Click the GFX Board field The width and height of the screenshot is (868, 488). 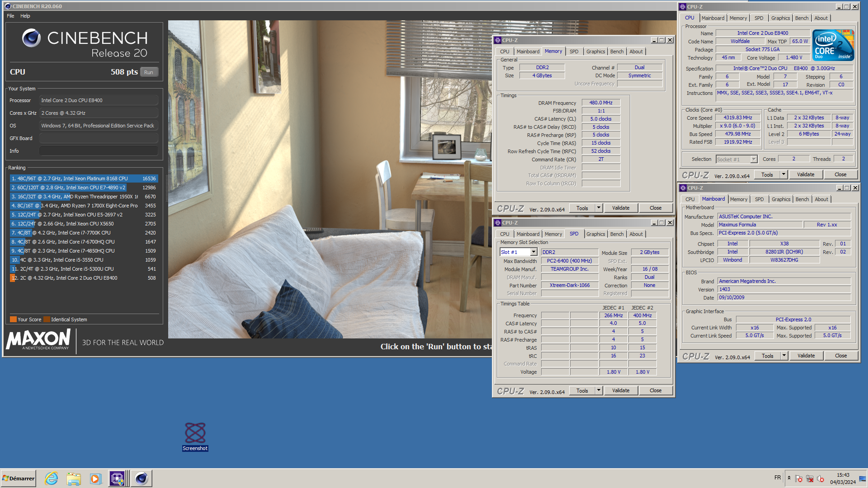point(99,138)
